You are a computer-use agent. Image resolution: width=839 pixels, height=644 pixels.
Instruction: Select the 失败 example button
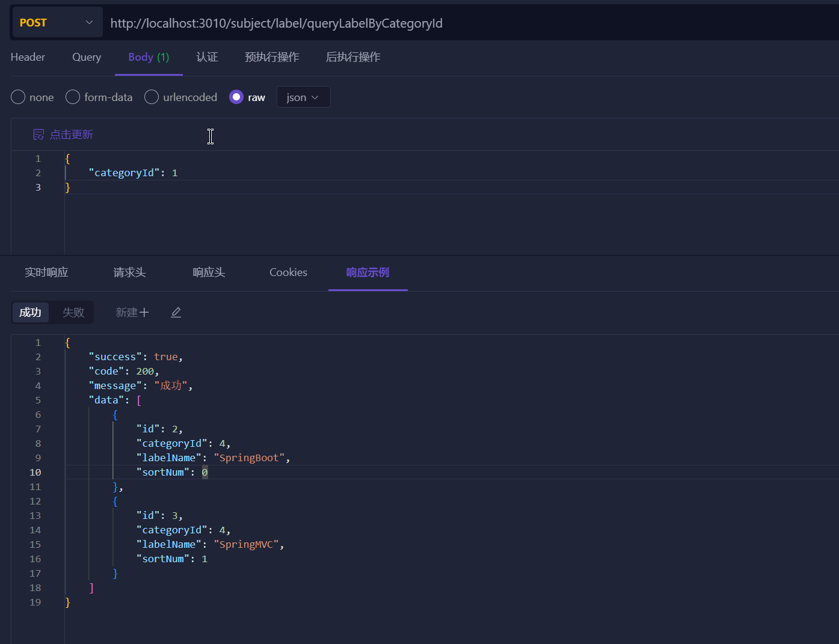tap(73, 312)
